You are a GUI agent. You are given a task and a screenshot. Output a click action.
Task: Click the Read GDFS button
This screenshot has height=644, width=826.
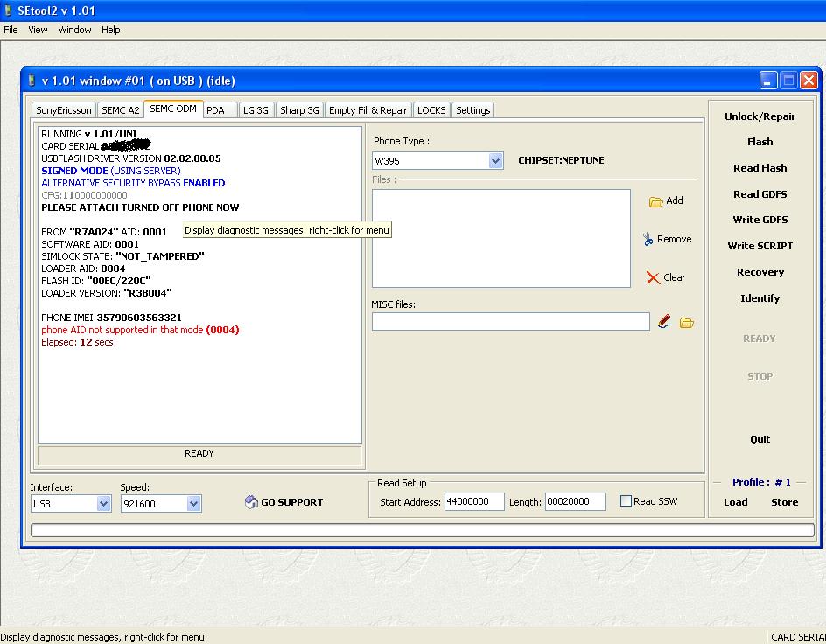tap(759, 194)
